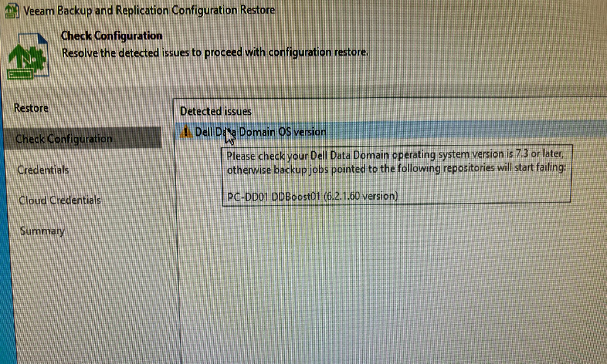This screenshot has height=364, width=607.
Task: Click the Check Configuration heading text
Action: pyautogui.click(x=112, y=36)
